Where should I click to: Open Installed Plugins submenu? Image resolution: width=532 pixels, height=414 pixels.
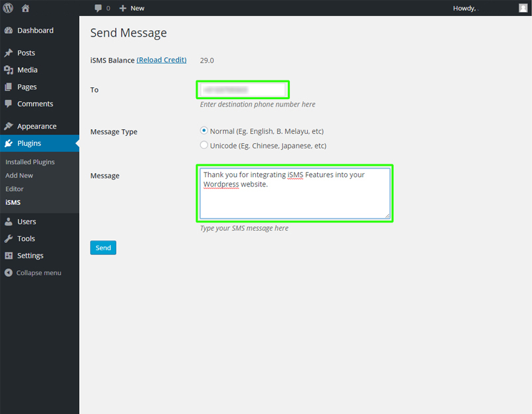coord(30,162)
